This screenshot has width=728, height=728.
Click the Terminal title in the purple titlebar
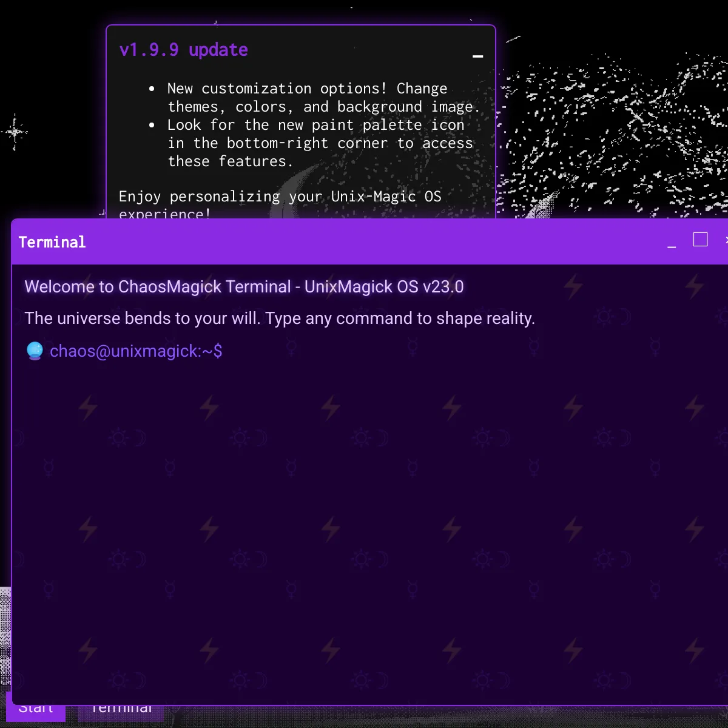click(52, 241)
